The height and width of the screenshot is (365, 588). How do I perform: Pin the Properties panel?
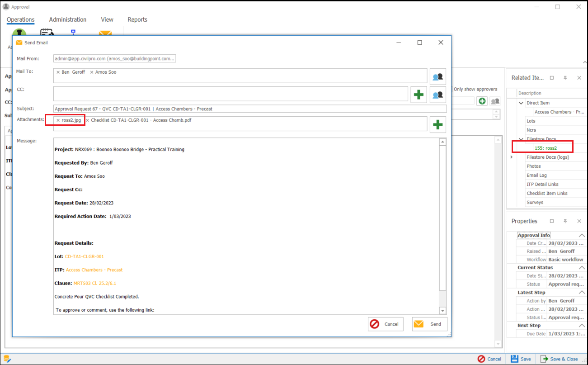pos(565,221)
